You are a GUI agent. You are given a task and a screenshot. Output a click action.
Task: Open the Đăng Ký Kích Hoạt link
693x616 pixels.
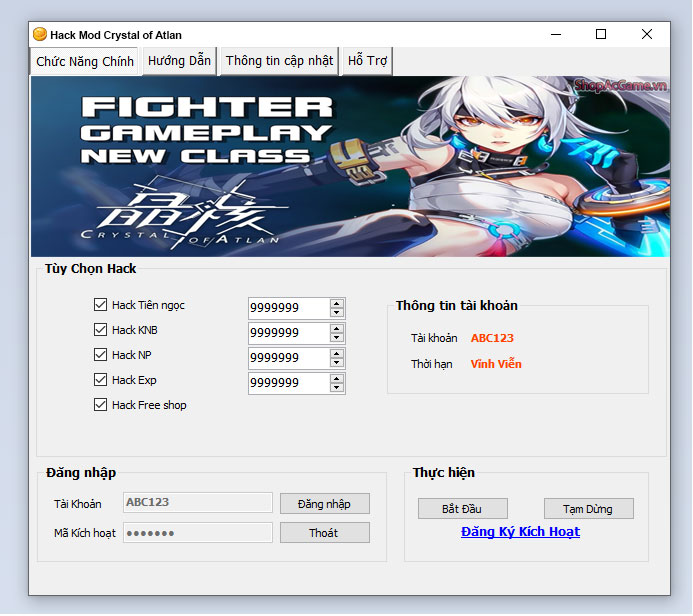[x=520, y=532]
